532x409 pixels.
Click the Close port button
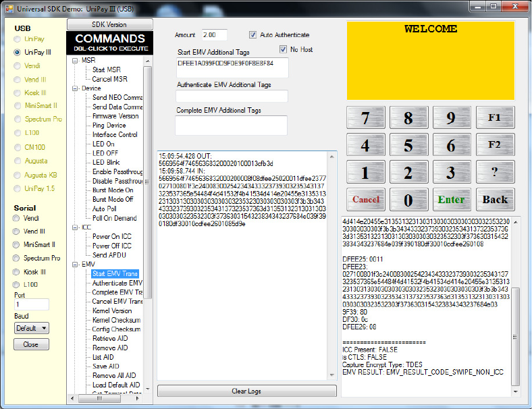click(31, 344)
